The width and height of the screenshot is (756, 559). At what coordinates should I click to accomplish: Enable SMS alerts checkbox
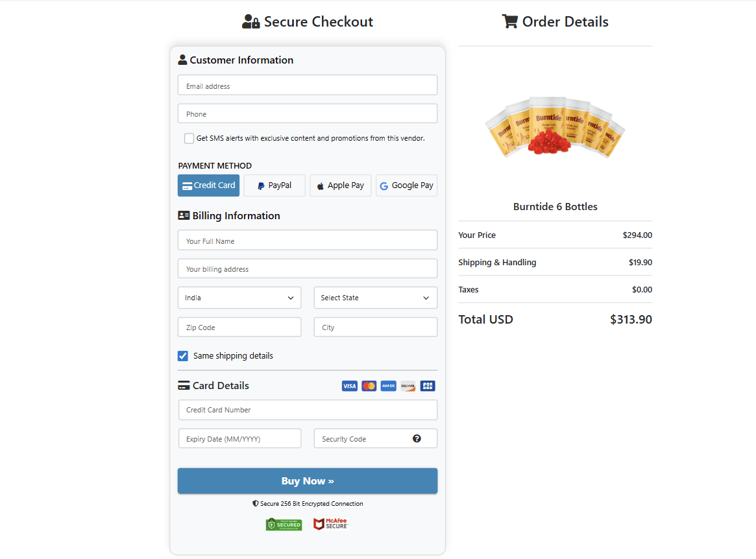pyautogui.click(x=189, y=138)
